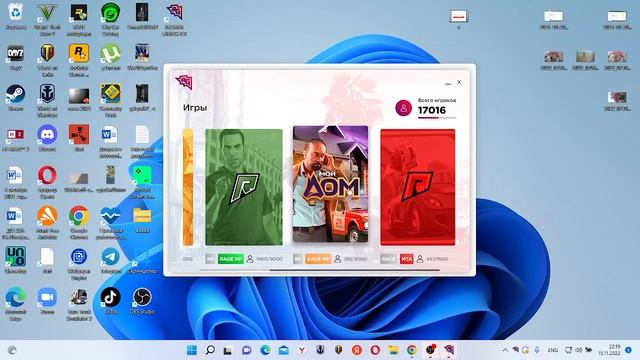Screen dimensions: 640x360
Task: Open the TikTok desktop icon
Action: coord(111,300)
